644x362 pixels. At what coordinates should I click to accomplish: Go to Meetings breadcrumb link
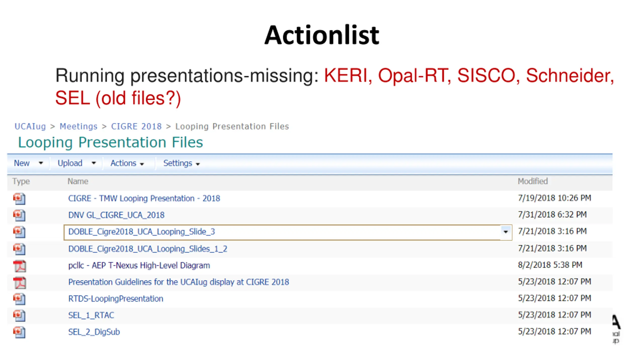click(x=78, y=126)
